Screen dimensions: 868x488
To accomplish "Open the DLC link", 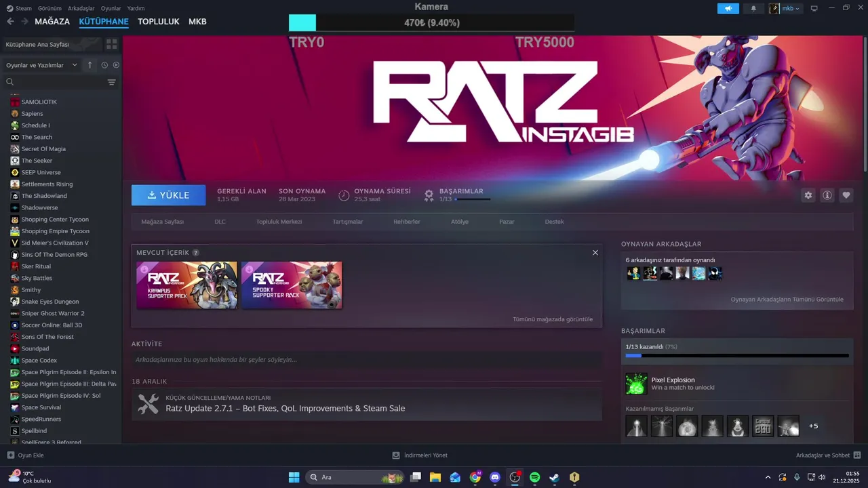I will (220, 222).
